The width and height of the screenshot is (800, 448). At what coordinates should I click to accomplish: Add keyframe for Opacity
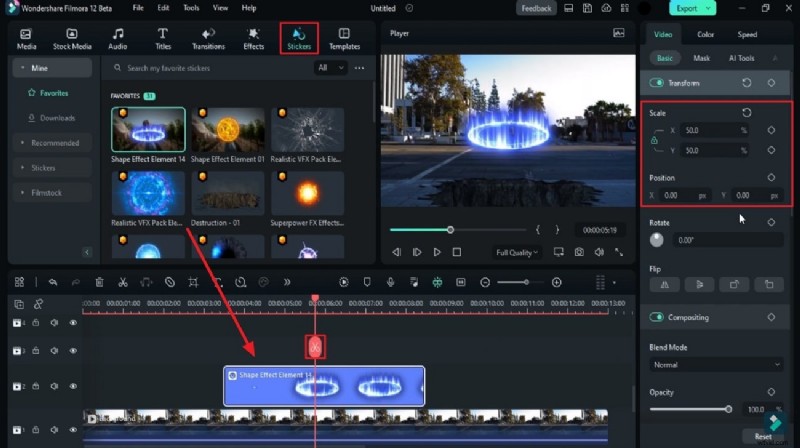[771, 392]
